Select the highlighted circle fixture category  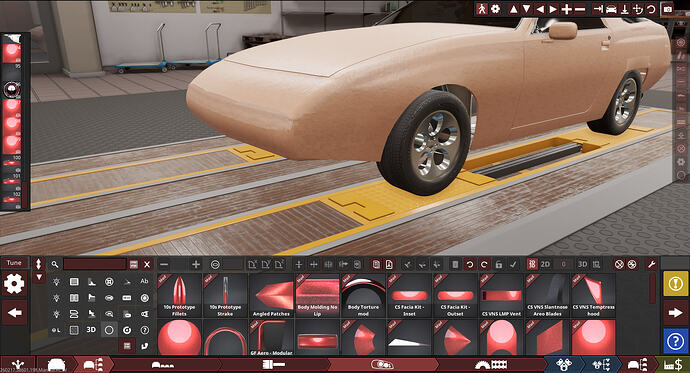click(x=109, y=329)
